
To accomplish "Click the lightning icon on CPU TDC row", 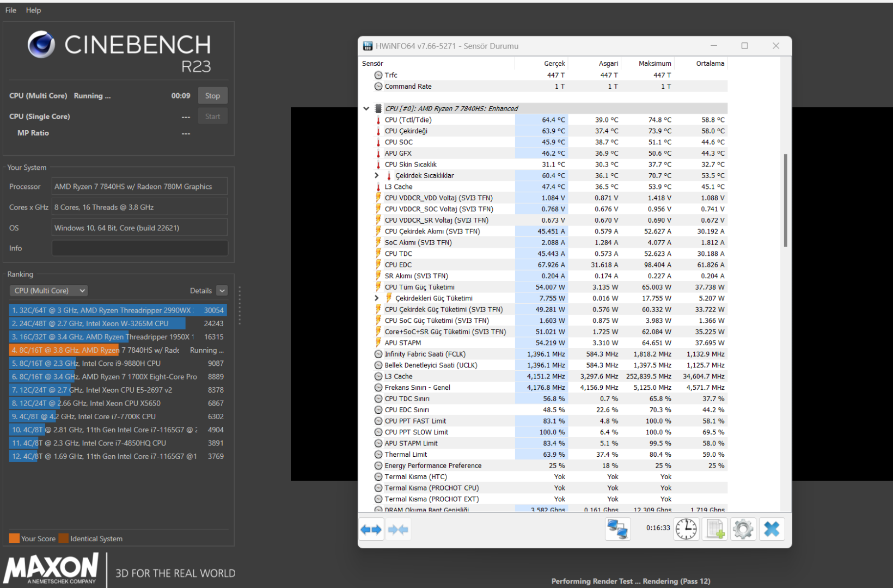I will point(378,254).
